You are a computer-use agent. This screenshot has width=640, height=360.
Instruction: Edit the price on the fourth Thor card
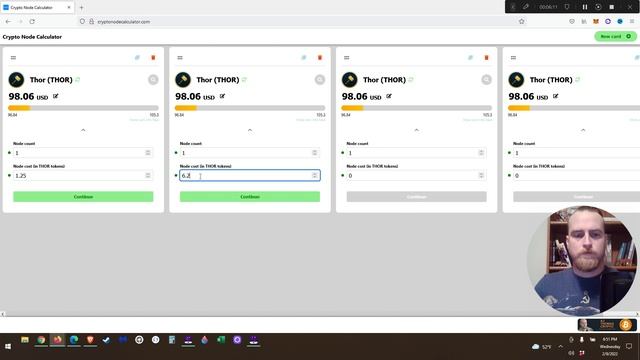555,96
